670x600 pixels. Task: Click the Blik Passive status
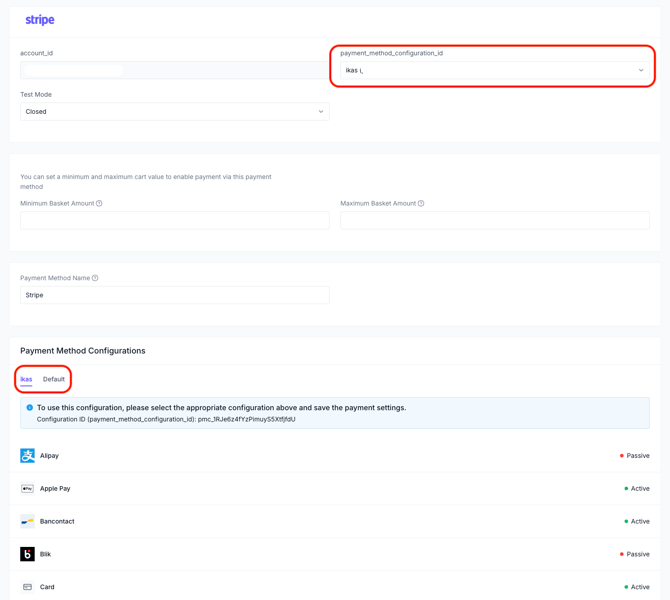click(x=635, y=554)
